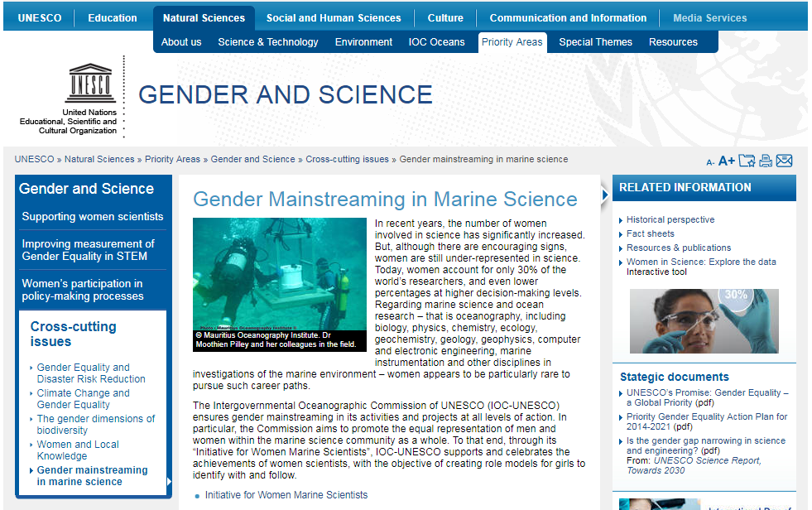This screenshot has width=812, height=510.
Task: Email this page via envelope icon
Action: pos(784,161)
